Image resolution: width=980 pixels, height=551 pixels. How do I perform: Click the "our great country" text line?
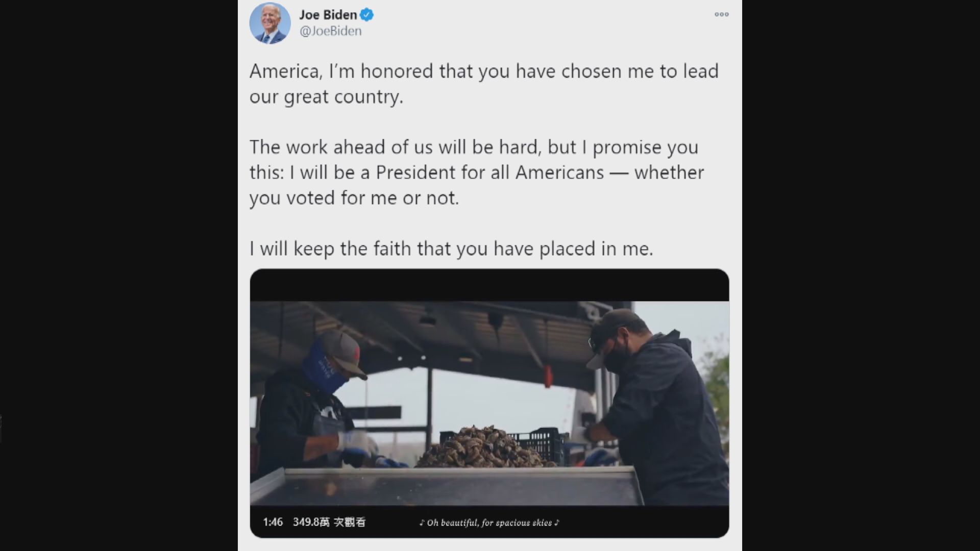point(326,96)
